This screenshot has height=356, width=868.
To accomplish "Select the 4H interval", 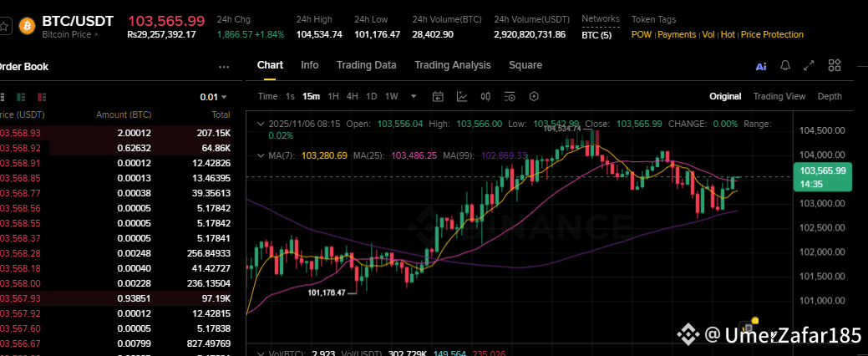I will pyautogui.click(x=353, y=96).
